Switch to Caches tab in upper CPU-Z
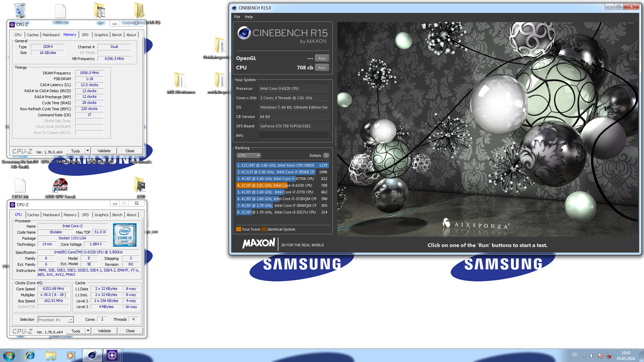 [x=33, y=35]
